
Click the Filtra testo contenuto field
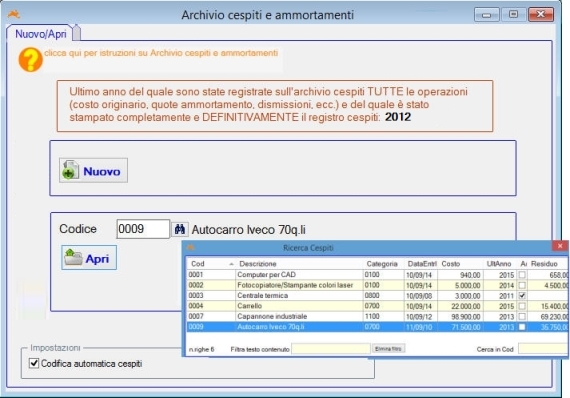click(331, 349)
